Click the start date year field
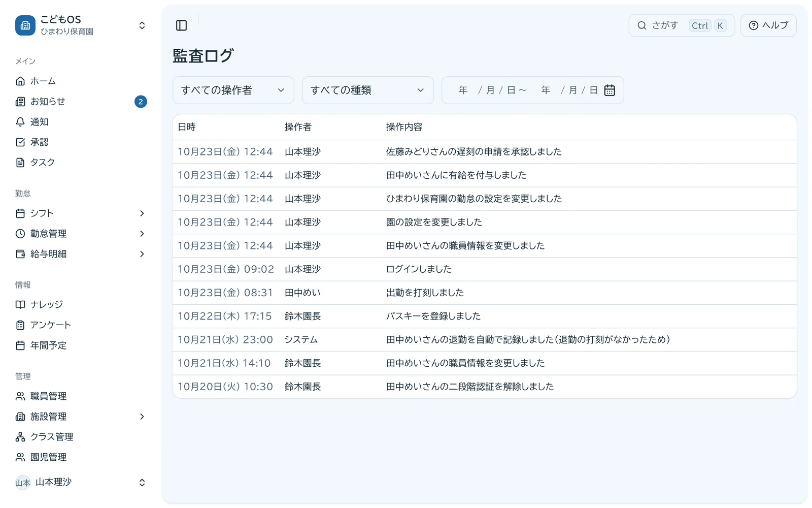This screenshot has width=812, height=508. point(463,90)
